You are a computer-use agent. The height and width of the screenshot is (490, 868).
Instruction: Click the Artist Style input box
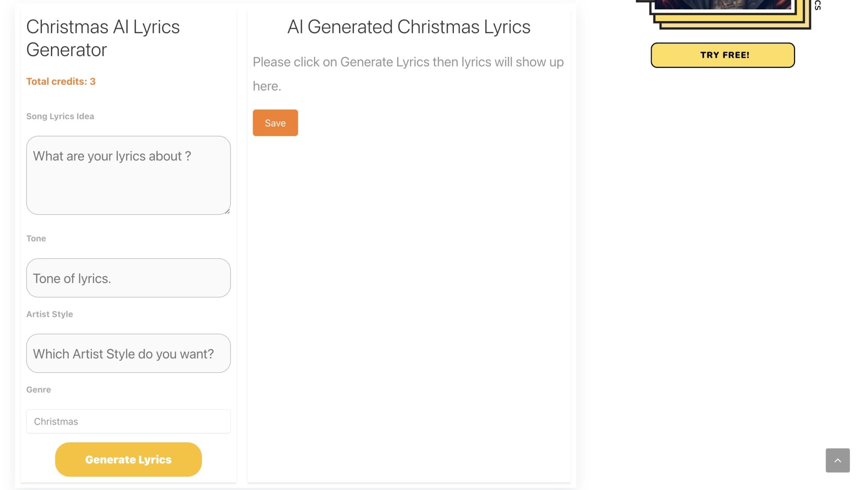click(x=128, y=353)
